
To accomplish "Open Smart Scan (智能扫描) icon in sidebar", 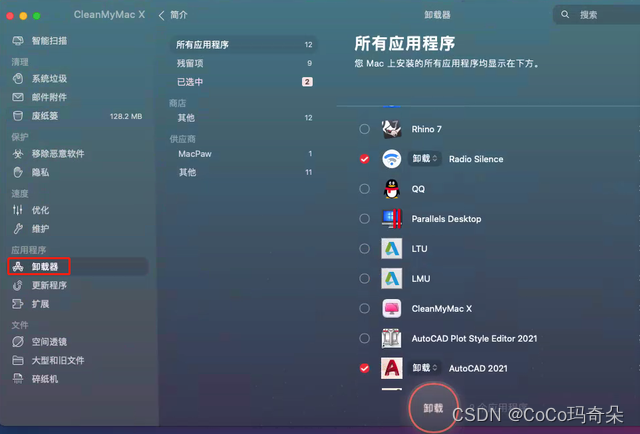I will (x=18, y=40).
